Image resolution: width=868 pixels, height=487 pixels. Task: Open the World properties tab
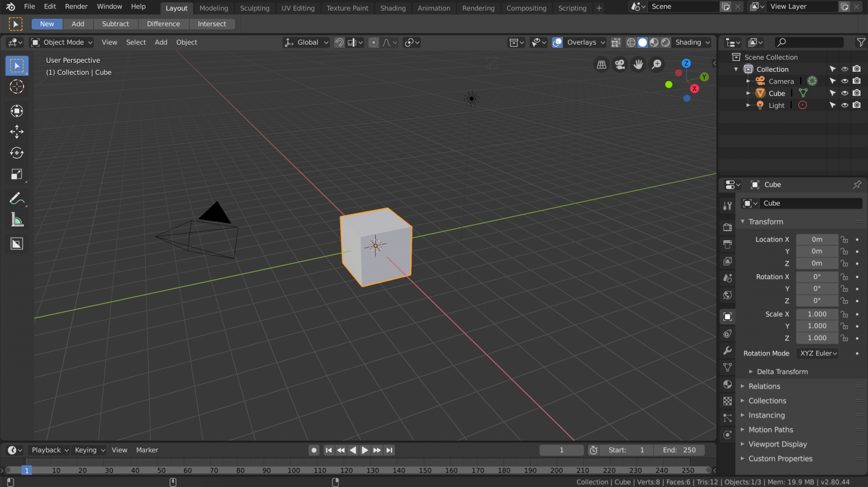point(727,295)
